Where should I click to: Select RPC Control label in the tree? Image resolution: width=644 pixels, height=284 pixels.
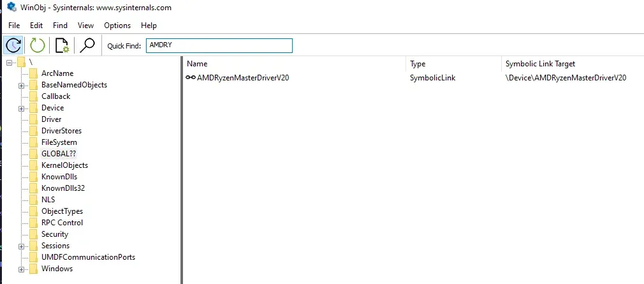pyautogui.click(x=62, y=223)
